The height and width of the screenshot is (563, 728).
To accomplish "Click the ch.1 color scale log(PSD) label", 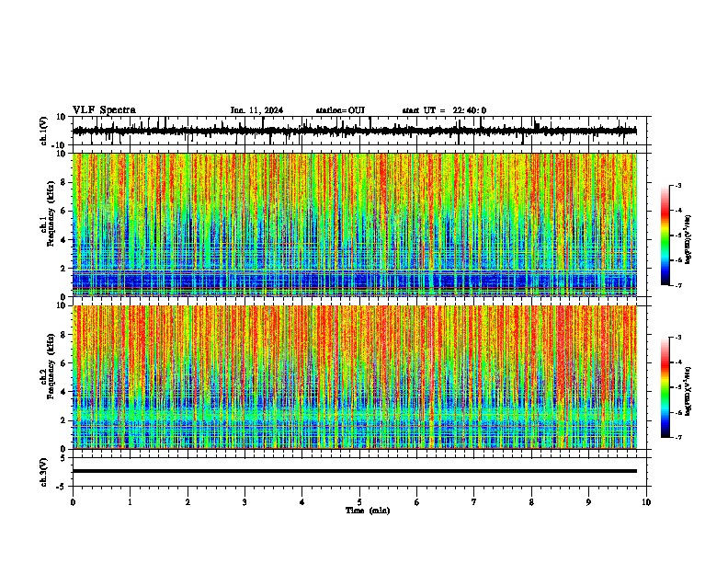I will [x=688, y=240].
